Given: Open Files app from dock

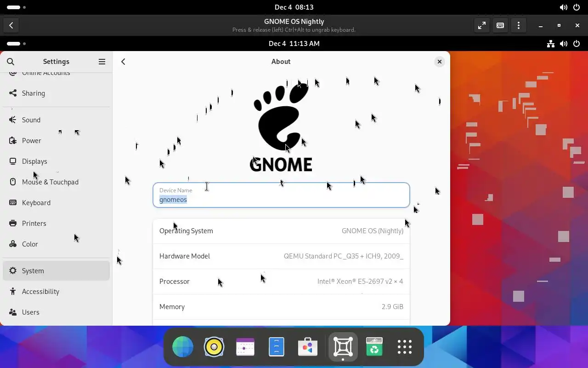Looking at the screenshot, I should tap(277, 347).
